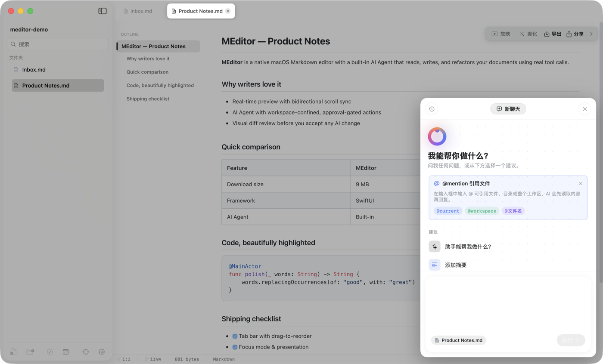Jump to outline item Code, beautifully highlighted

[x=160, y=85]
